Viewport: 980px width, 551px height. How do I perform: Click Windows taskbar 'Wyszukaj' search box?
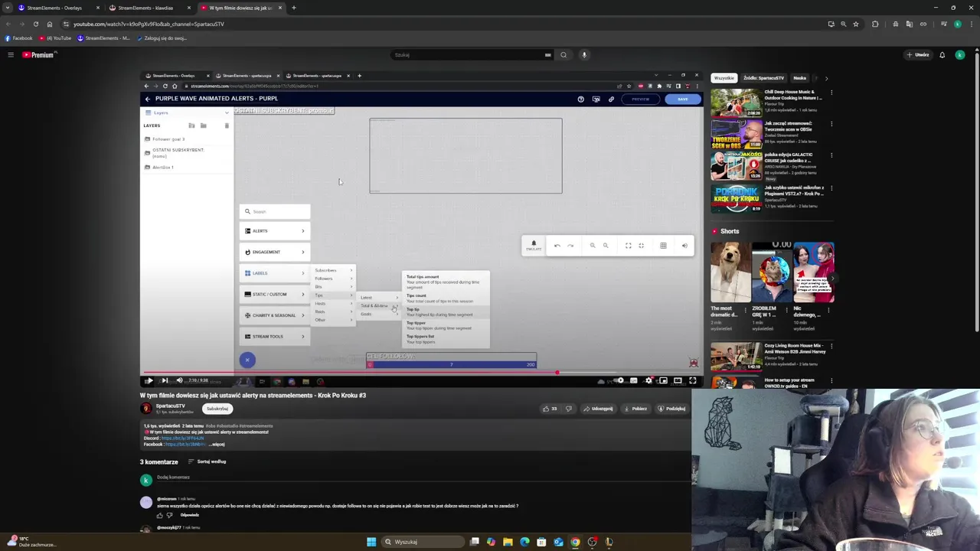[x=423, y=542]
